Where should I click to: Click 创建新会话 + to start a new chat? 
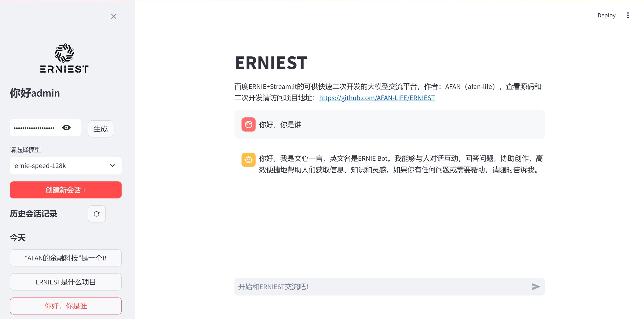pos(66,190)
